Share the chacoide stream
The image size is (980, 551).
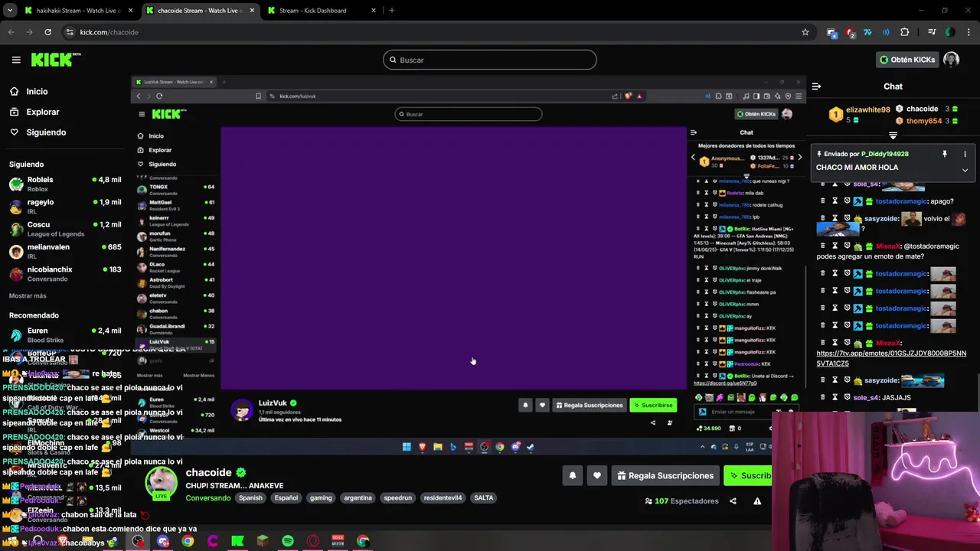[x=733, y=501]
